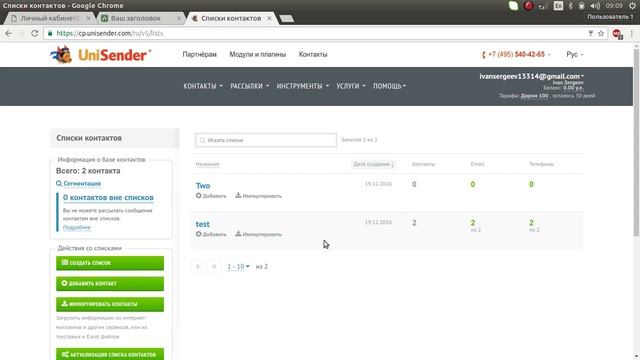Expand account menu ivansergeev13314@gmail.com

pos(531,76)
